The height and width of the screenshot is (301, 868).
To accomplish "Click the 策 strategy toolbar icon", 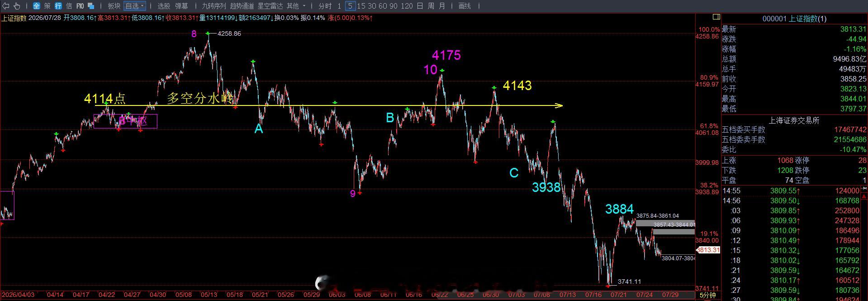I will tap(47, 6).
